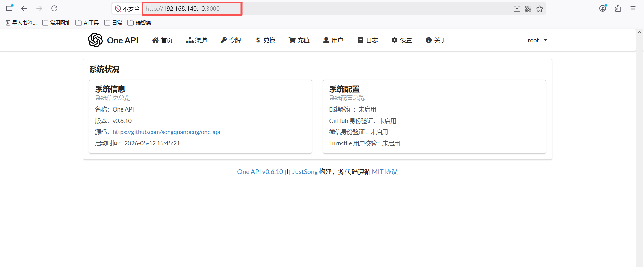This screenshot has width=644, height=267.
Task: Click the 版本: v0.6.10 text
Action: [x=113, y=121]
